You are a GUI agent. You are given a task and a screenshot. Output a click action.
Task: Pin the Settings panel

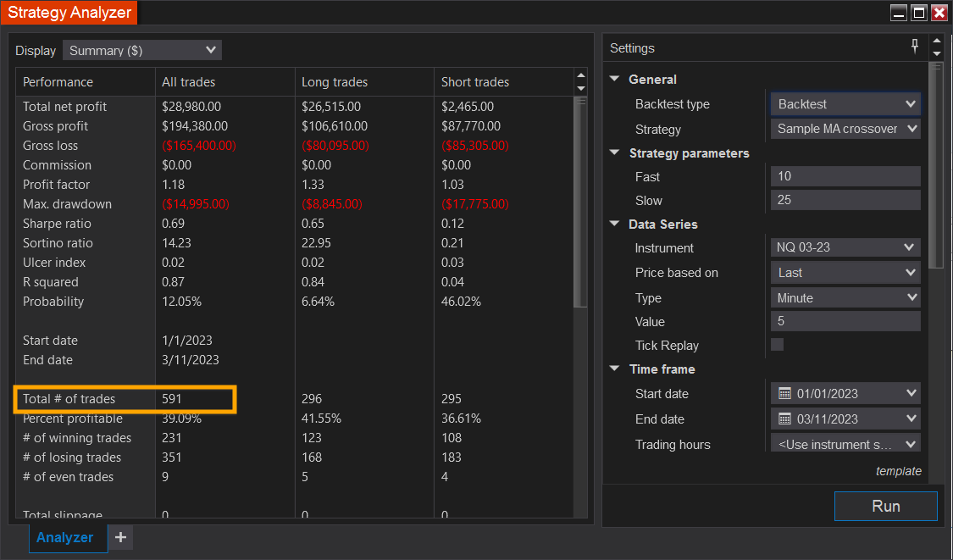point(915,47)
